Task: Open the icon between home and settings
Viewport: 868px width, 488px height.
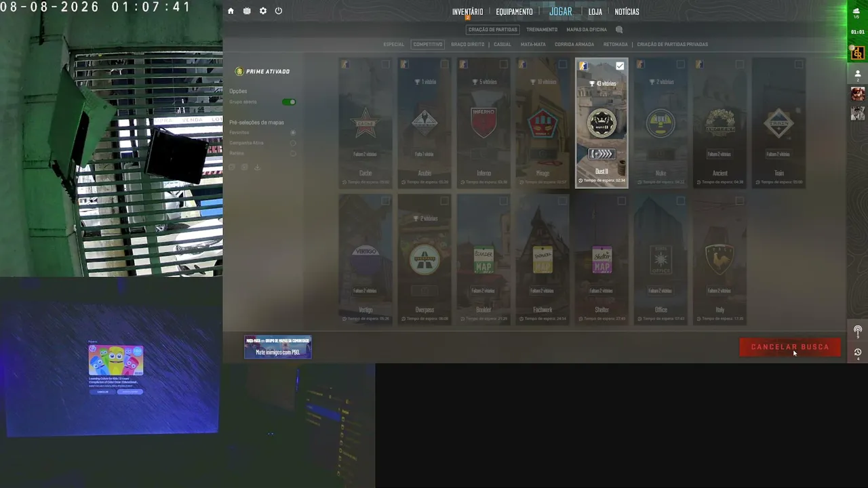Action: [247, 11]
